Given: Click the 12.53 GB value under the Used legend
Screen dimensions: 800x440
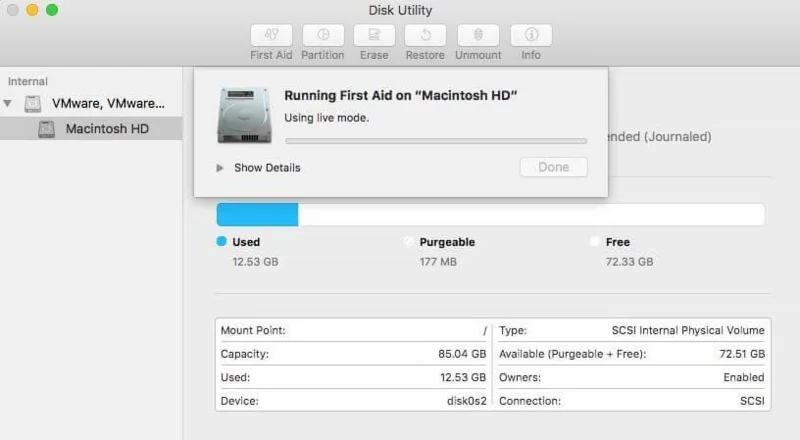Looking at the screenshot, I should click(256, 262).
